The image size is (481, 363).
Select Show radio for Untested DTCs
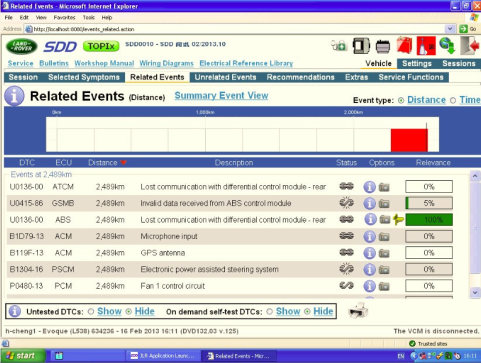pyautogui.click(x=91, y=312)
